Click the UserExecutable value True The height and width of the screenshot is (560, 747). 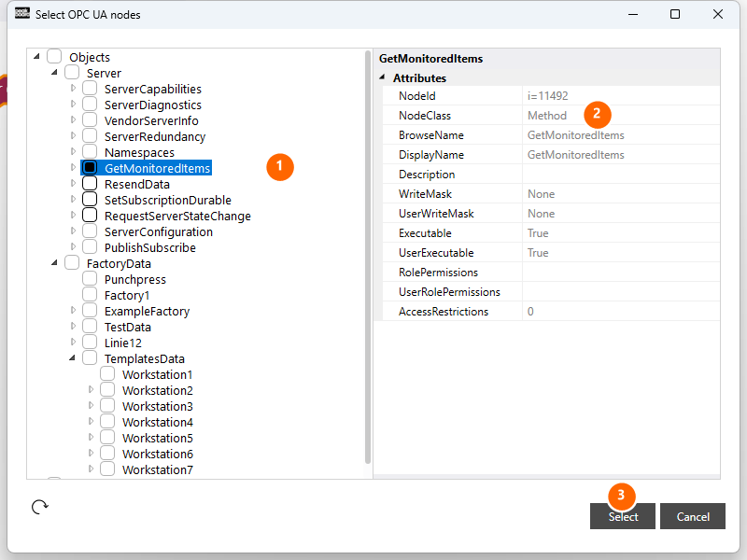click(x=538, y=252)
